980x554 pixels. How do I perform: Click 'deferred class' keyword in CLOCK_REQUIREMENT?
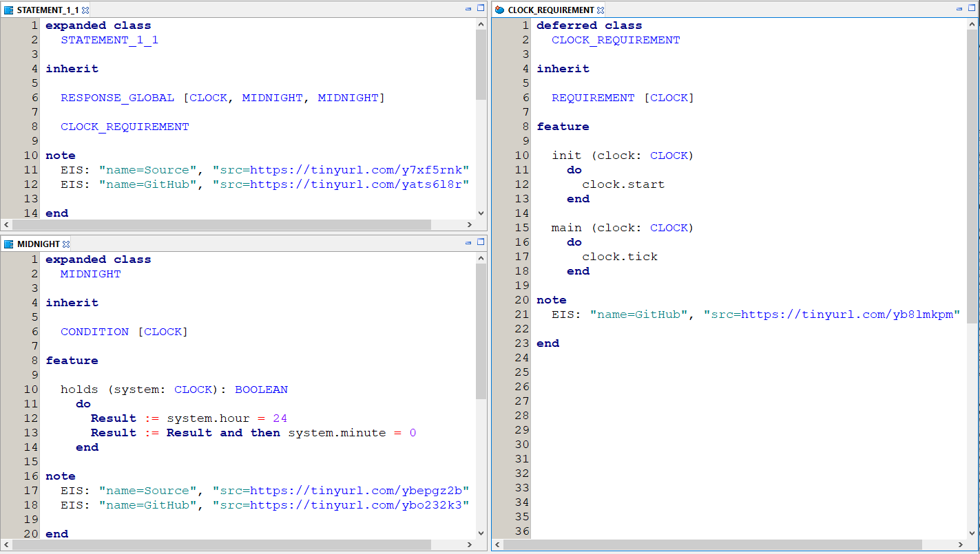pos(590,25)
